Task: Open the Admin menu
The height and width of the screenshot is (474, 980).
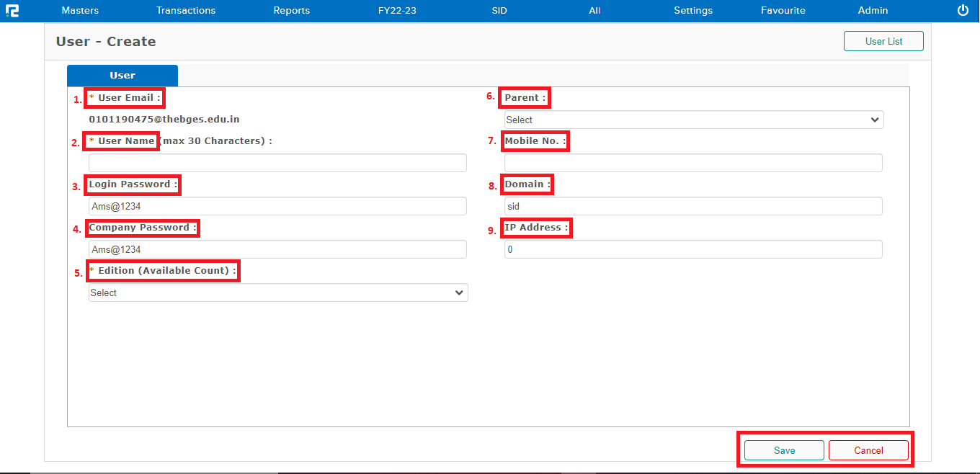Action: 873,10
